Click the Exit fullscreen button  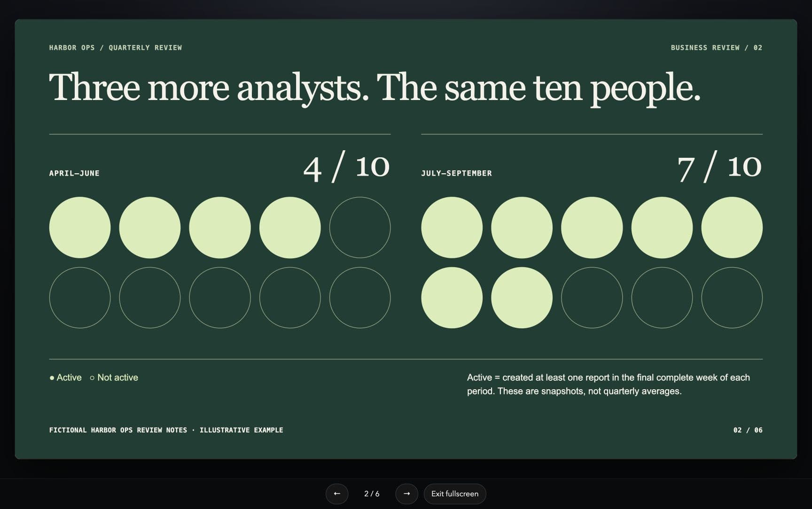pos(455,494)
